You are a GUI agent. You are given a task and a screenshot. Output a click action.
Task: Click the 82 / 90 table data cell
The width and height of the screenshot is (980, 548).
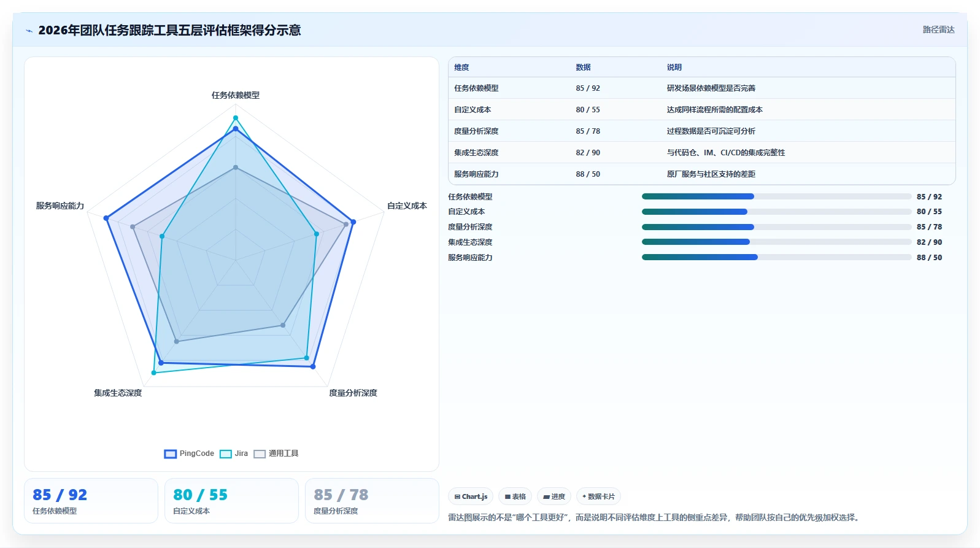588,153
